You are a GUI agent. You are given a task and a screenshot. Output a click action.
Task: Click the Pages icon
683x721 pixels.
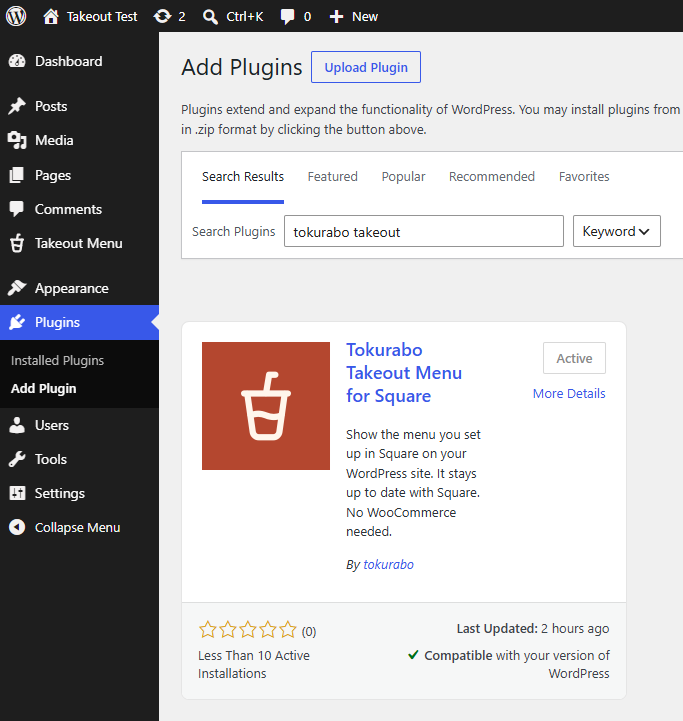tap(17, 175)
